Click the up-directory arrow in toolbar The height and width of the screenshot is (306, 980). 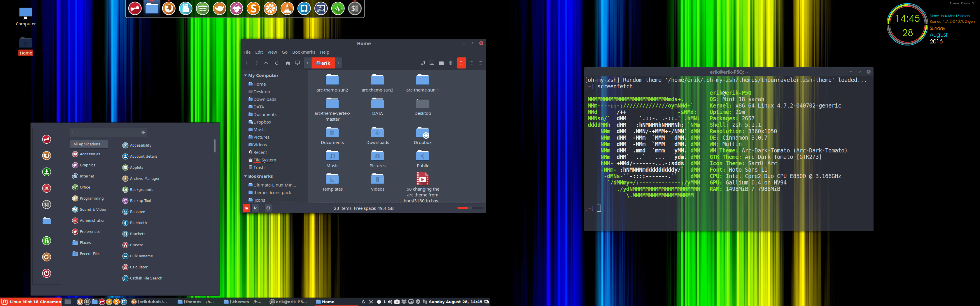coord(265,63)
